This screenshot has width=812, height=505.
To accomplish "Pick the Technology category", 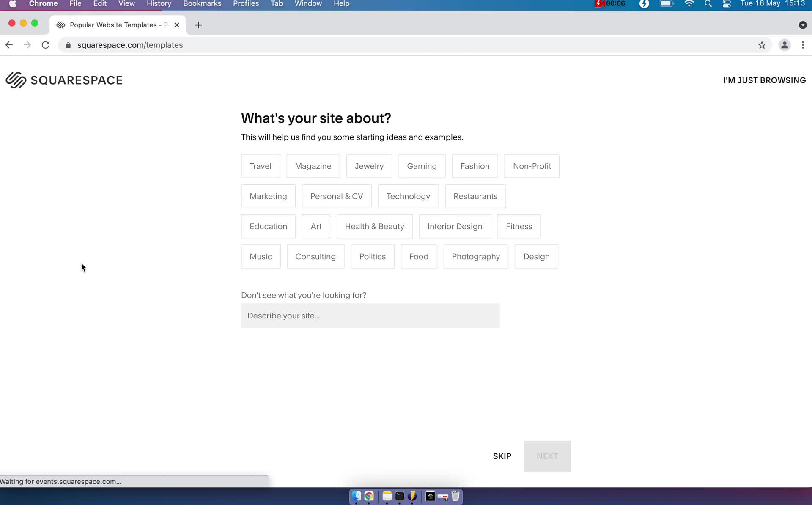I will point(408,196).
